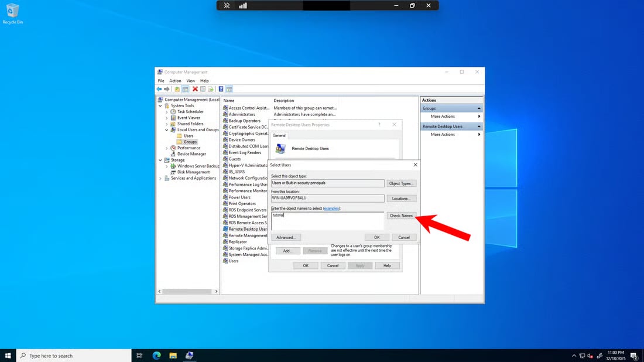The image size is (644, 362).
Task: Open the Action menu
Action: click(175, 81)
